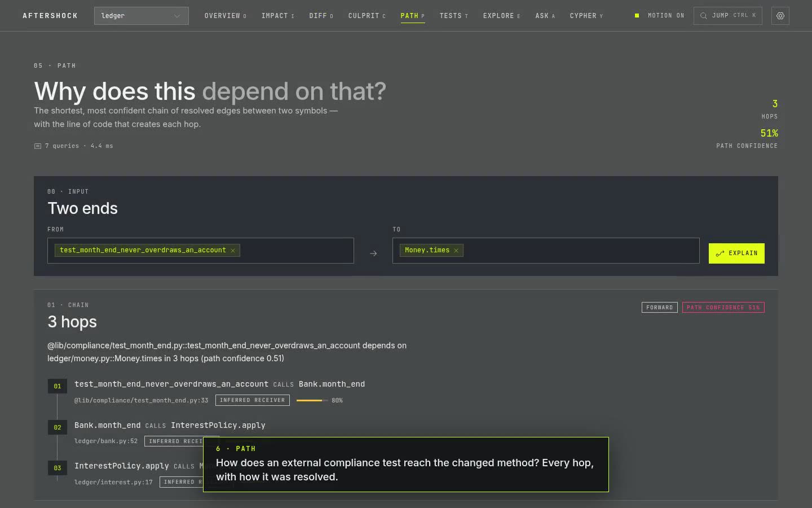This screenshot has height=508, width=812.
Task: Open the Jump search box
Action: point(727,16)
